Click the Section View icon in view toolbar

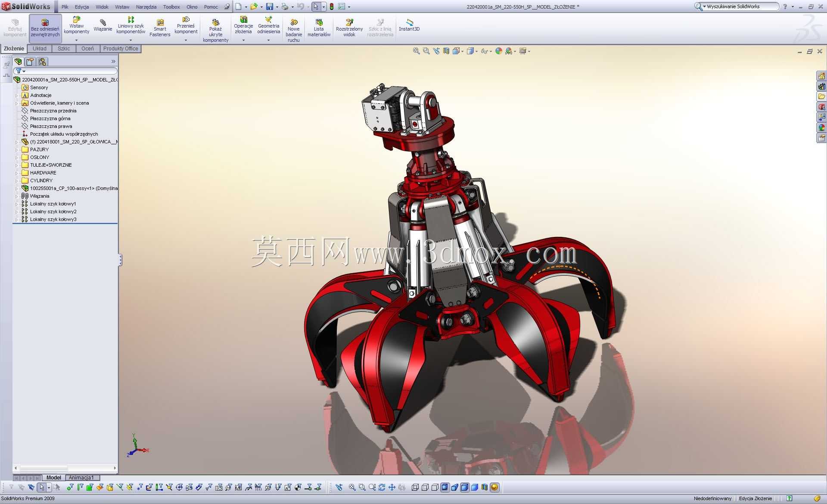(x=446, y=51)
